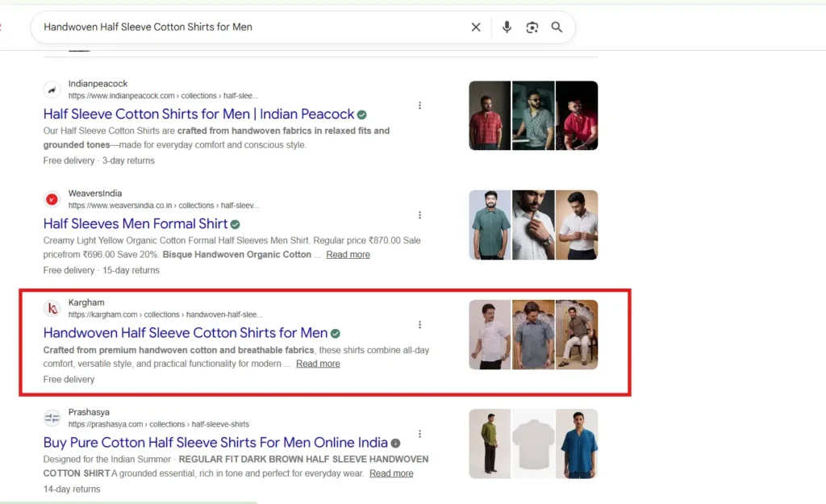Click inside the search query input field

[x=252, y=27]
